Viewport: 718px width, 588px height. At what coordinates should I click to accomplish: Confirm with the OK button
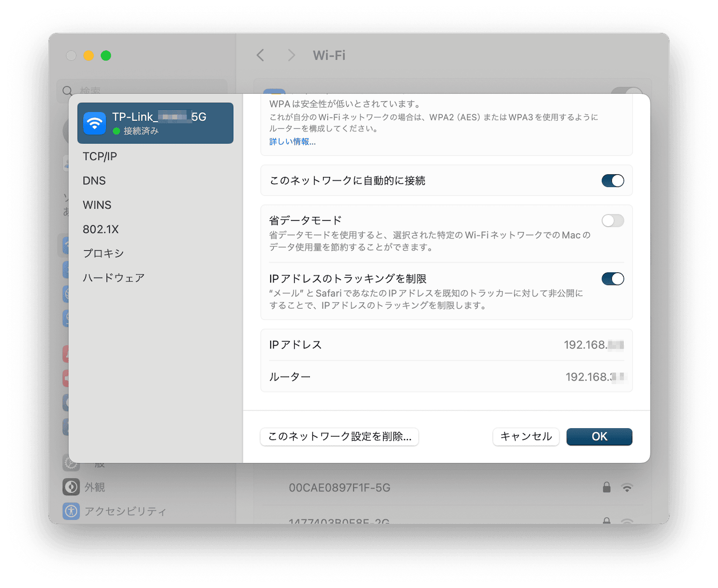pyautogui.click(x=600, y=437)
